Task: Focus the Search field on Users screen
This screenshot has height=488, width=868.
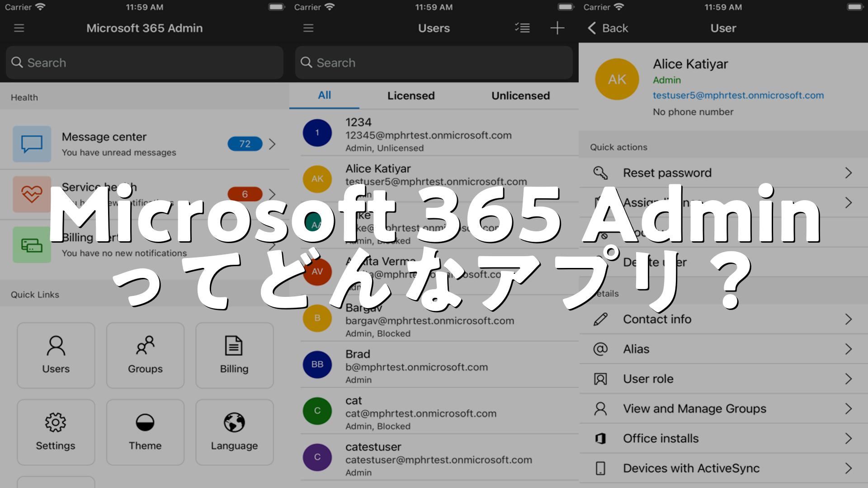Action: pyautogui.click(x=434, y=62)
